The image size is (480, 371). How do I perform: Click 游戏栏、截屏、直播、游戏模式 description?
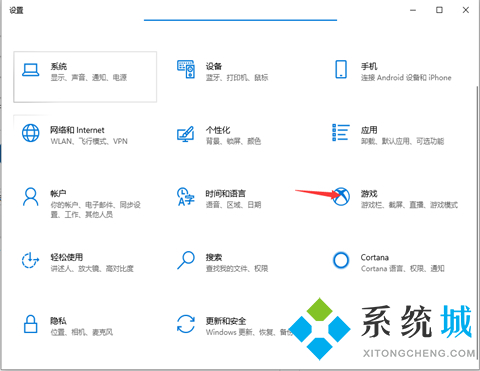409,205
